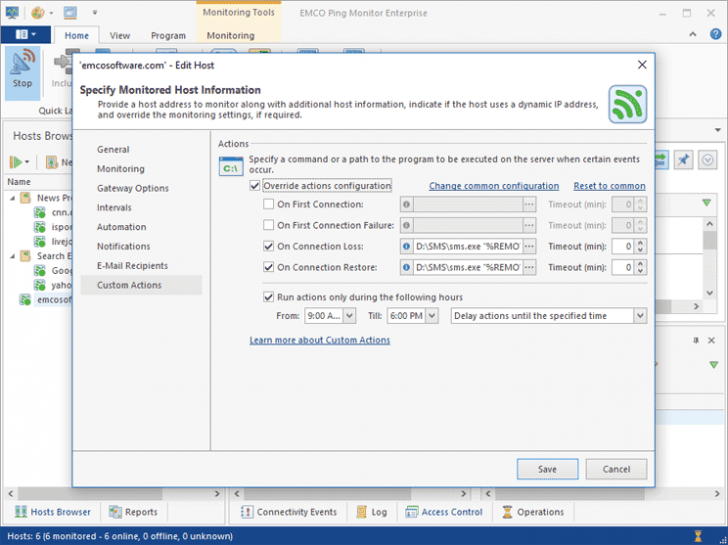Toggle Override actions configuration checkbox
The image size is (728, 545).
[254, 186]
